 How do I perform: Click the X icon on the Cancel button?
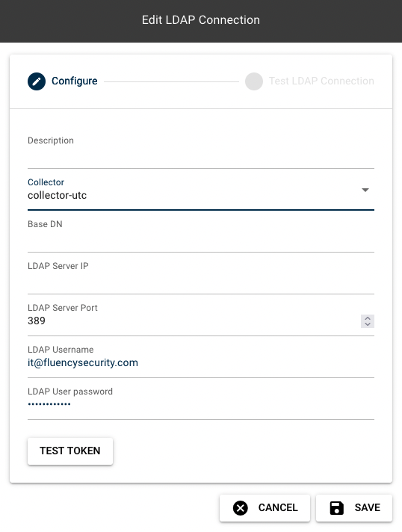(240, 508)
